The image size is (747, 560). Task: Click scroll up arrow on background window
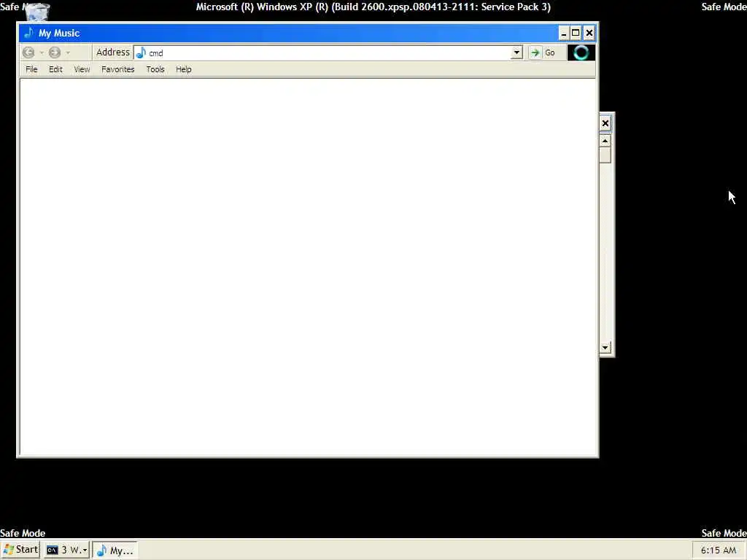tap(605, 141)
